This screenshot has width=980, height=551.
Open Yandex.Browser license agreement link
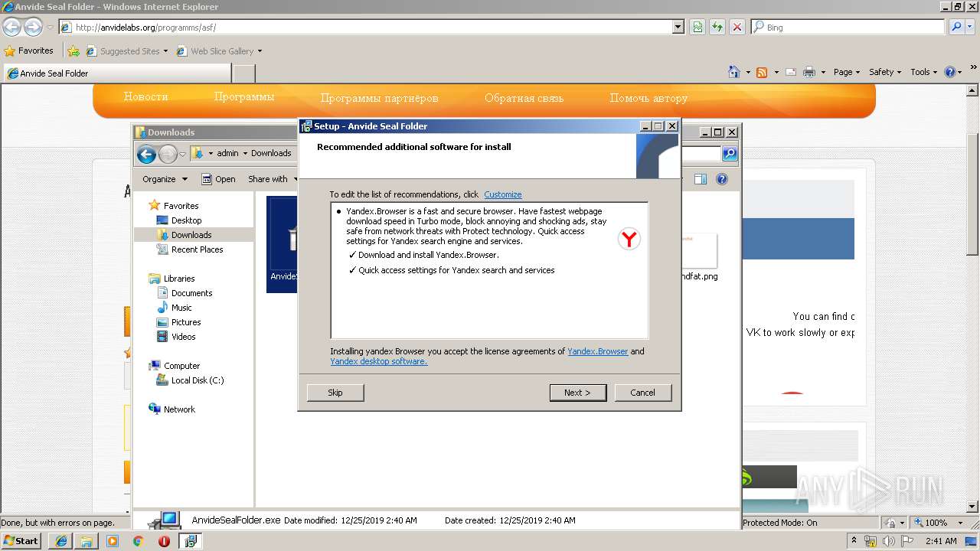(597, 351)
